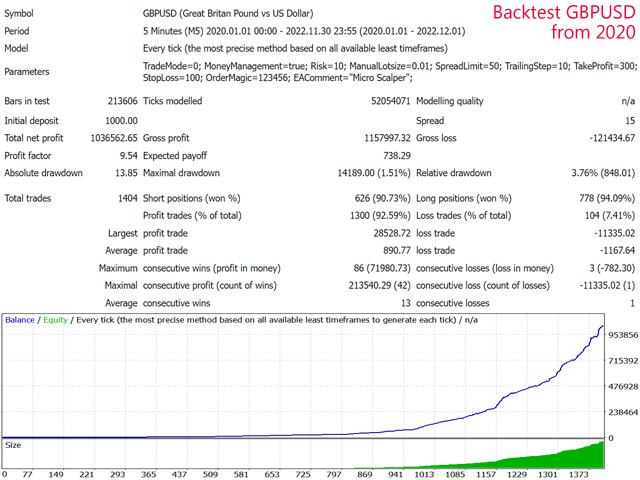The width and height of the screenshot is (640, 480).
Task: Select the Bars in test value 213606
Action: 122,101
